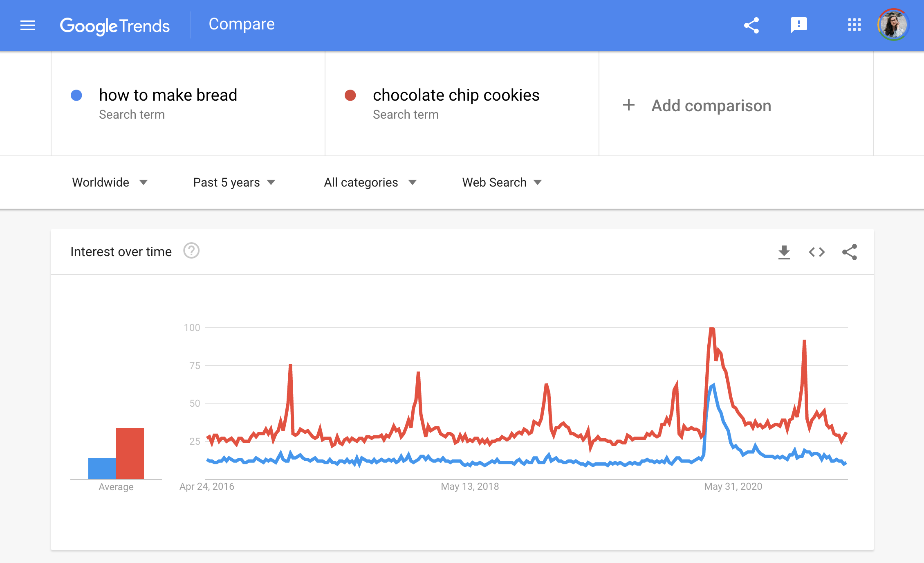Expand the Worldwide region dropdown
The image size is (924, 563).
click(110, 182)
